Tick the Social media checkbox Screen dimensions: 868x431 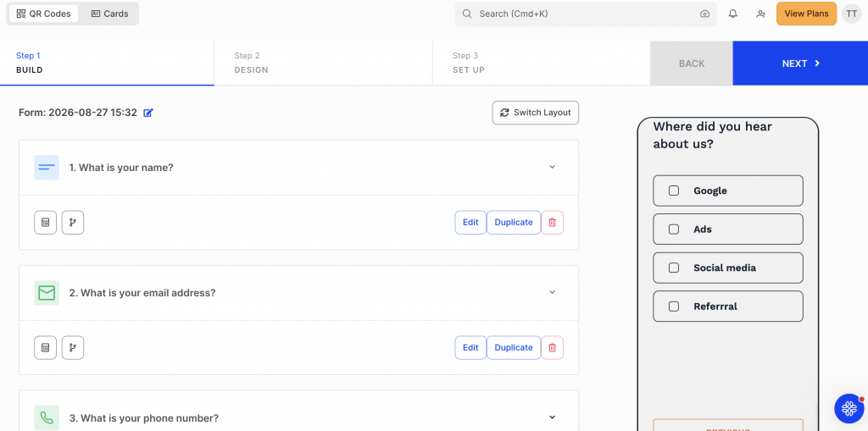[x=674, y=268]
